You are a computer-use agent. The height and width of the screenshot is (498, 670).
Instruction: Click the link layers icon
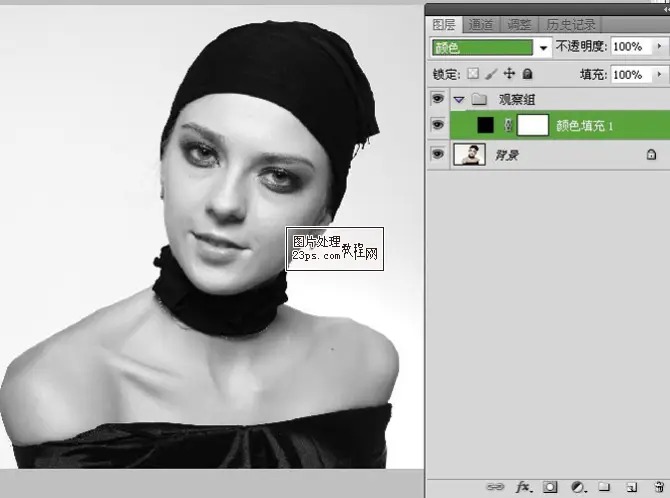[496, 487]
